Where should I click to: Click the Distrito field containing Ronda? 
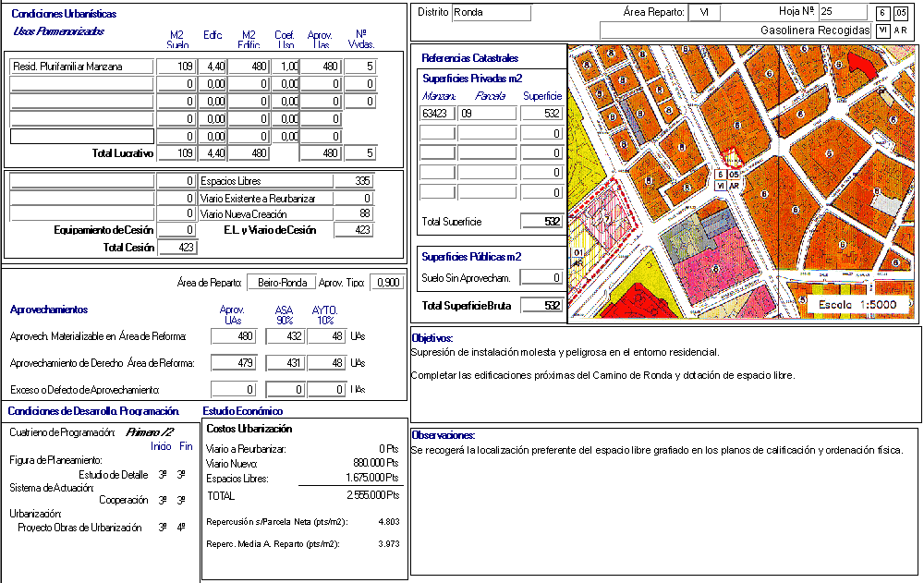tap(491, 13)
